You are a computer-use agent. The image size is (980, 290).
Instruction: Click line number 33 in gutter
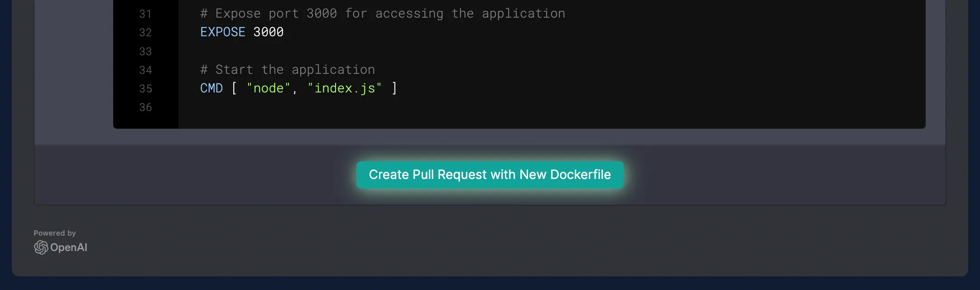145,52
